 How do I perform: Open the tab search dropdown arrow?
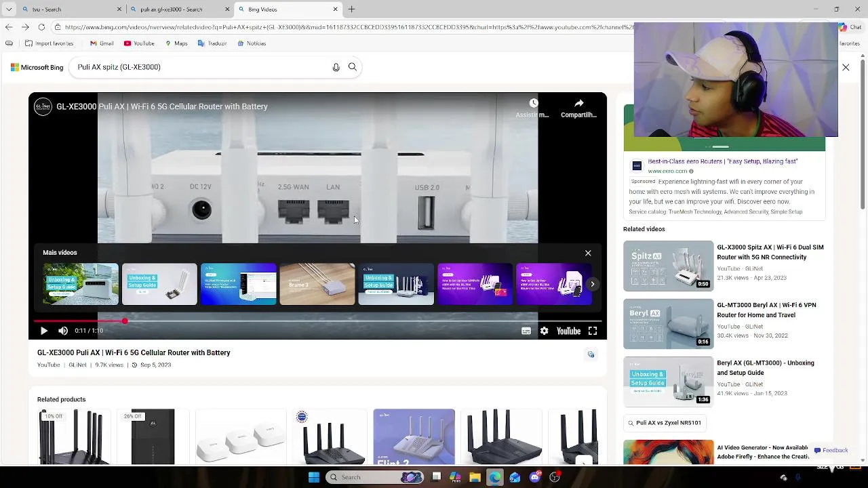[x=9, y=9]
